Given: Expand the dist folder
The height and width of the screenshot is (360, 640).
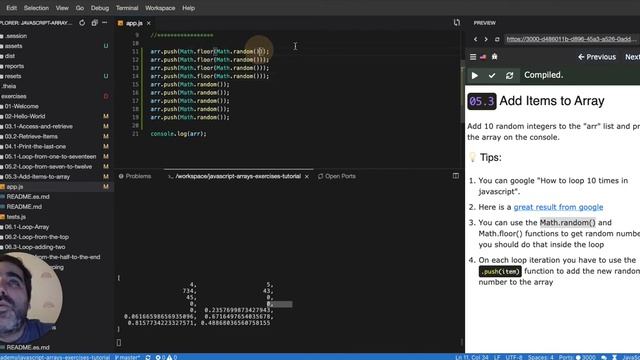Looking at the screenshot, I should [10, 56].
